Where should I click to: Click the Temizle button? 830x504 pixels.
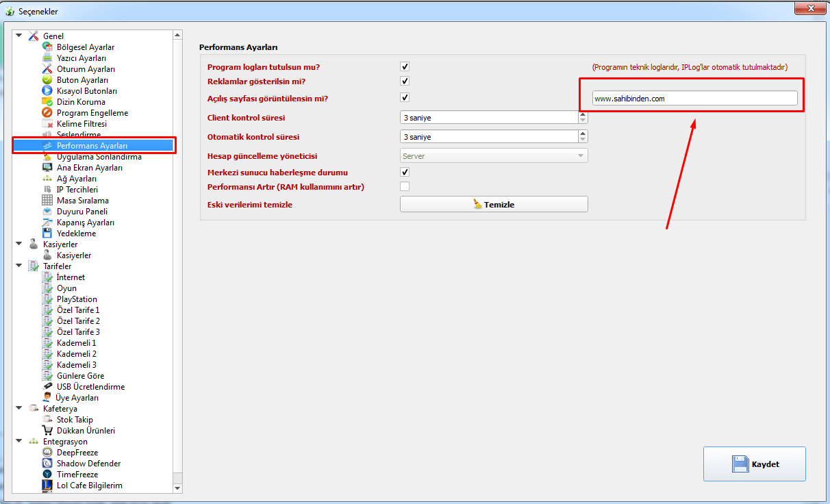(494, 204)
